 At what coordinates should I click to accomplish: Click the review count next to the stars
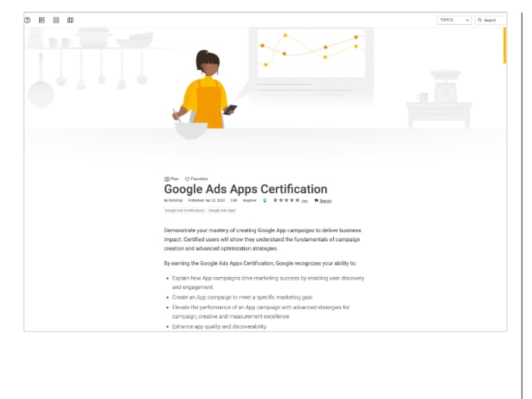click(x=304, y=201)
